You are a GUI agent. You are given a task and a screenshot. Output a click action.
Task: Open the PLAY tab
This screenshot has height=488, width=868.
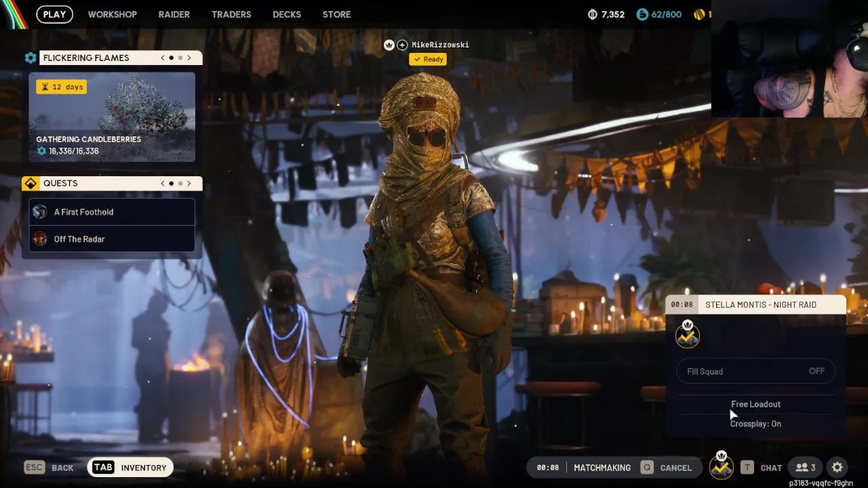[54, 14]
